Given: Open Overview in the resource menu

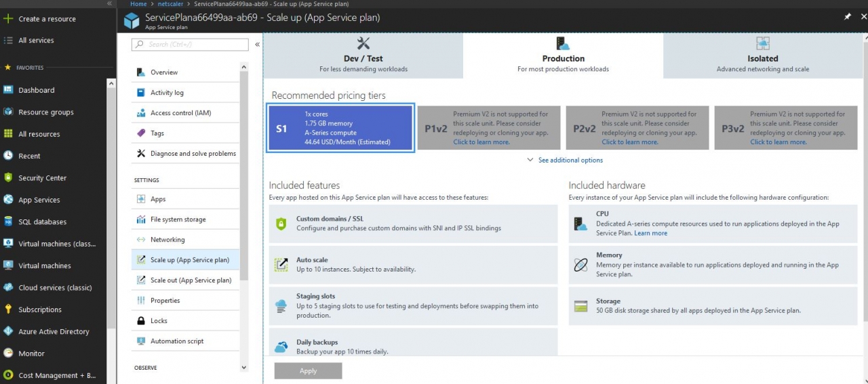Looking at the screenshot, I should [x=185, y=72].
